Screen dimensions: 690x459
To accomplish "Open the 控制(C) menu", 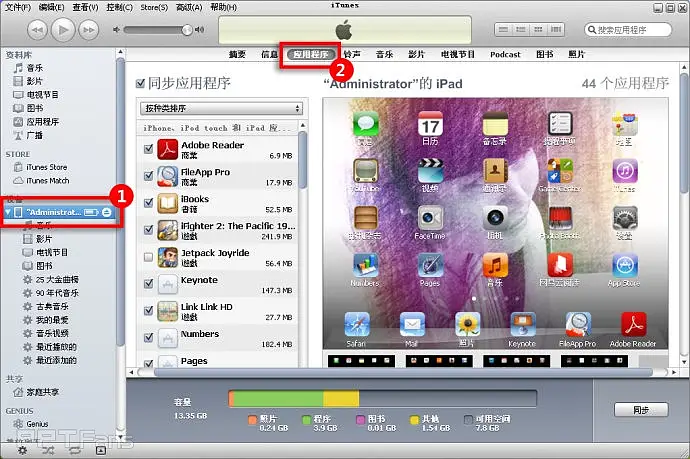I will point(119,7).
